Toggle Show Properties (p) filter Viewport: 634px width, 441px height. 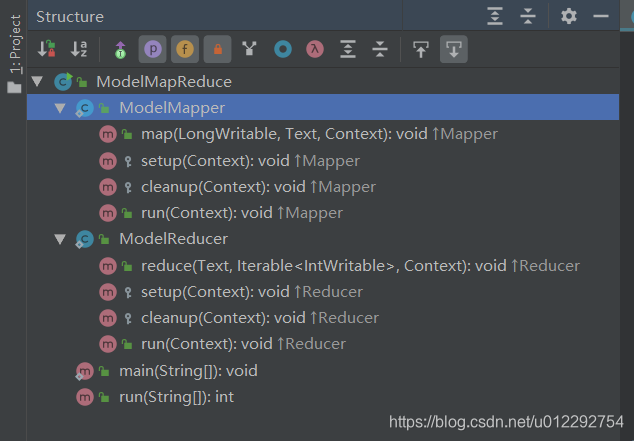(152, 49)
